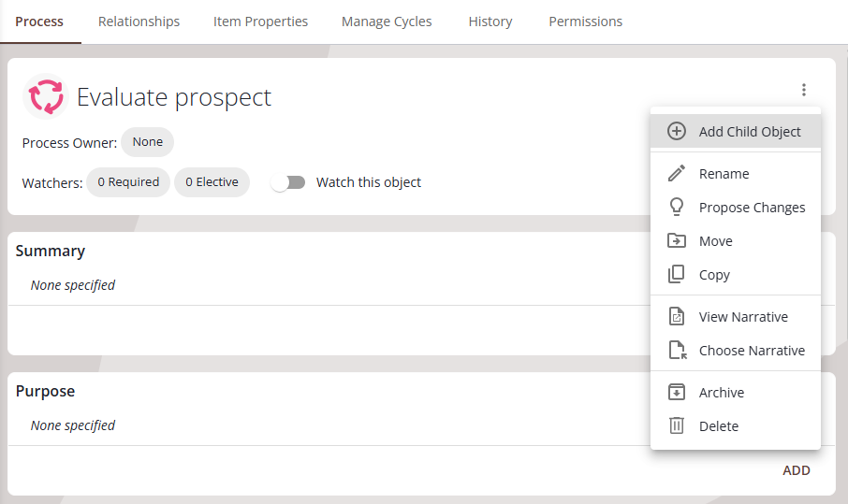
Task: Go to the Permissions tab
Action: [585, 22]
